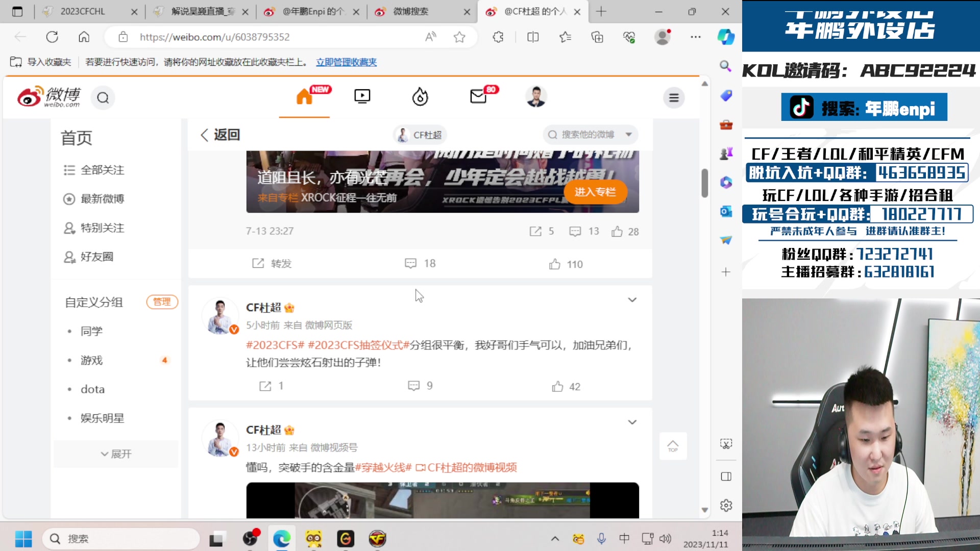Open the Weibo video channel icon
This screenshot has width=980, height=551.
[x=362, y=96]
